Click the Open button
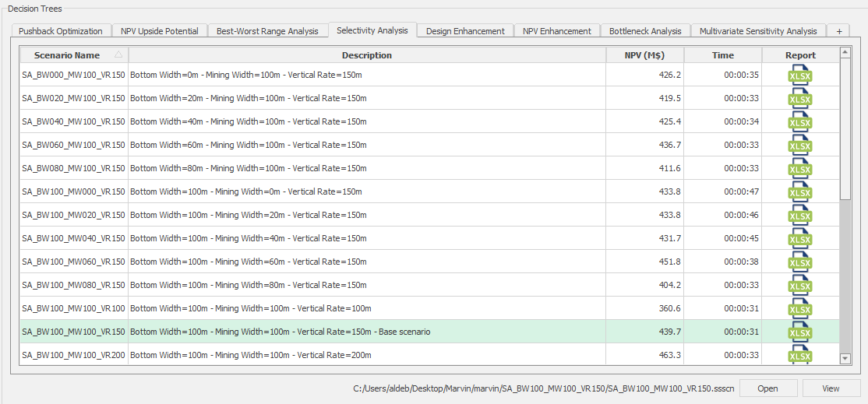868x404 pixels. (x=767, y=388)
